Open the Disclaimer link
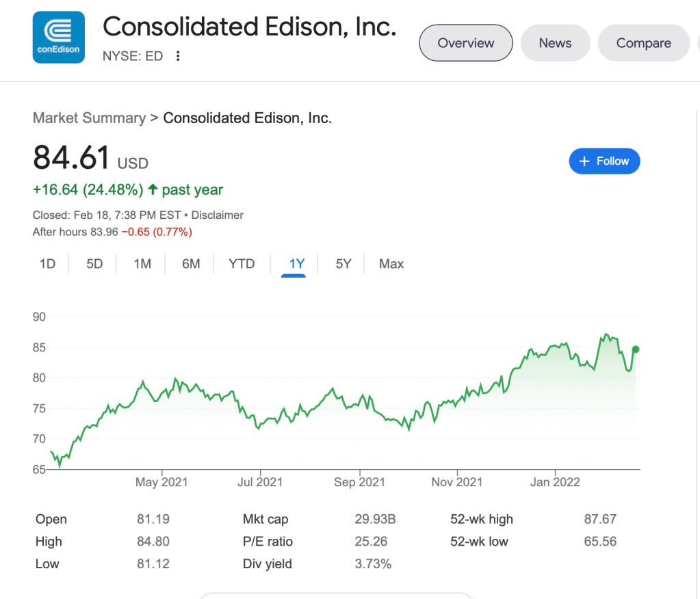Screen dimensions: 700x599 click(x=218, y=215)
